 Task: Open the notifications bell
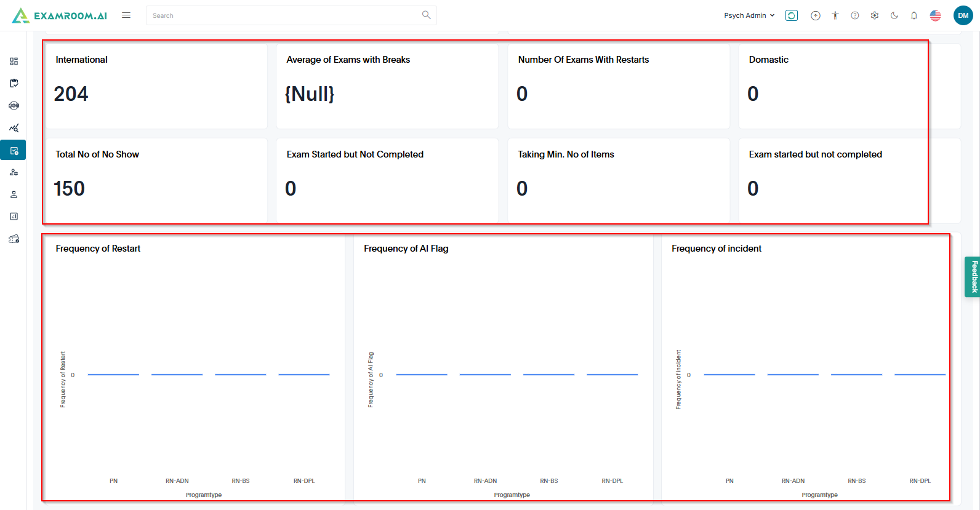[914, 15]
